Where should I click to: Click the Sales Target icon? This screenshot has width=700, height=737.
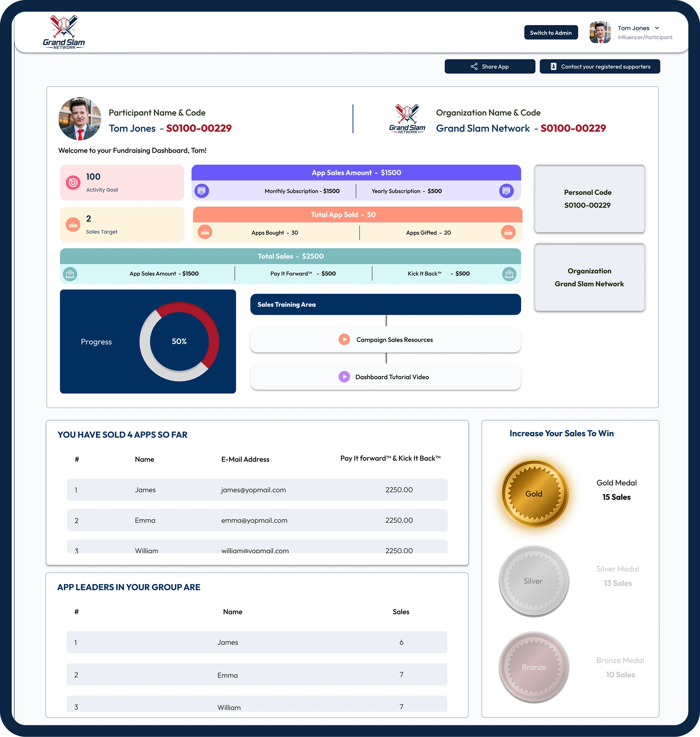click(x=73, y=225)
